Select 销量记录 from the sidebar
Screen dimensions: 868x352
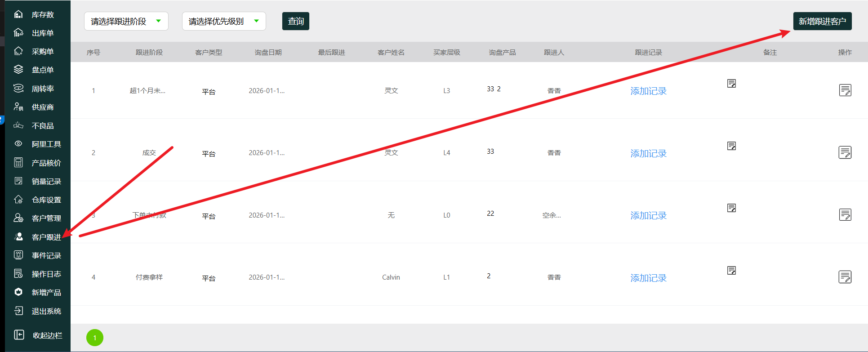tap(46, 181)
